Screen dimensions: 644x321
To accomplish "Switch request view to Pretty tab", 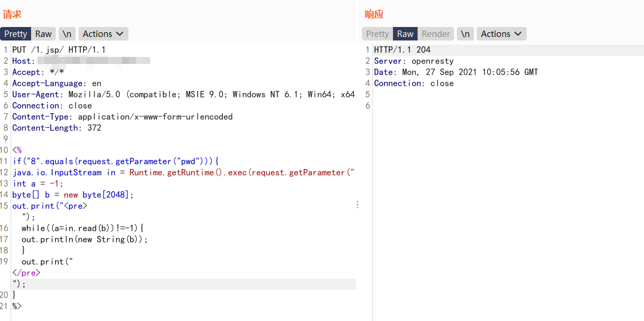I will [x=16, y=33].
